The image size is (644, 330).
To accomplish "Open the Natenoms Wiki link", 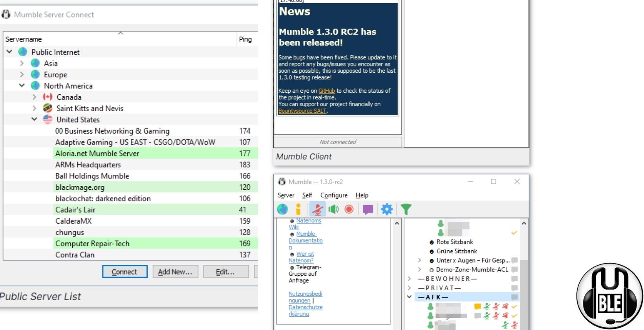I will click(x=305, y=224).
